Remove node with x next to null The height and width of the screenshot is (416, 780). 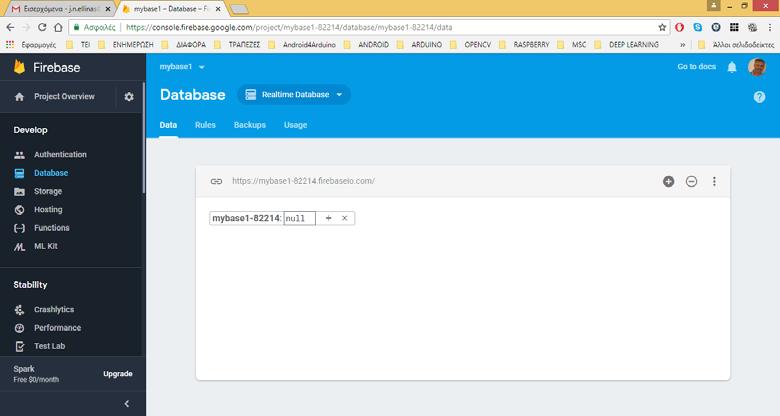pos(344,218)
